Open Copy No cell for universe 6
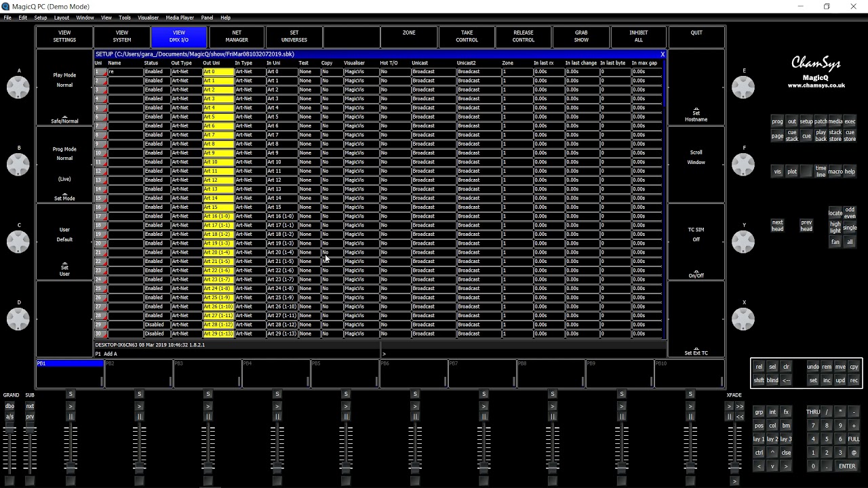This screenshot has width=868, height=488. [332, 117]
